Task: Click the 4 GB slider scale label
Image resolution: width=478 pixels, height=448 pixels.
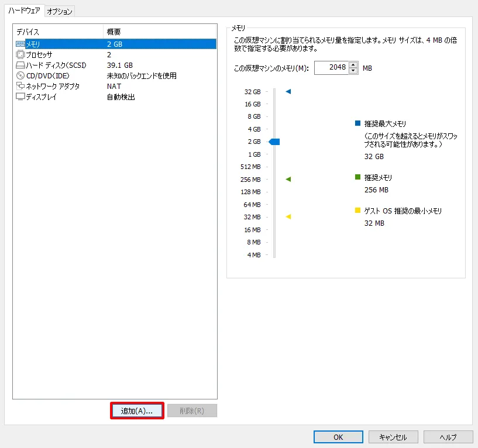Action: (x=254, y=129)
